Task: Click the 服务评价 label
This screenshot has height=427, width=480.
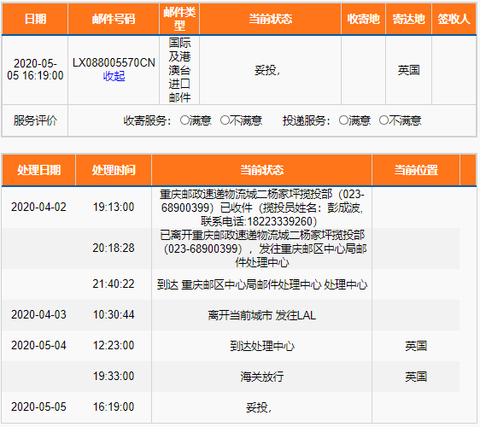Action: point(35,120)
